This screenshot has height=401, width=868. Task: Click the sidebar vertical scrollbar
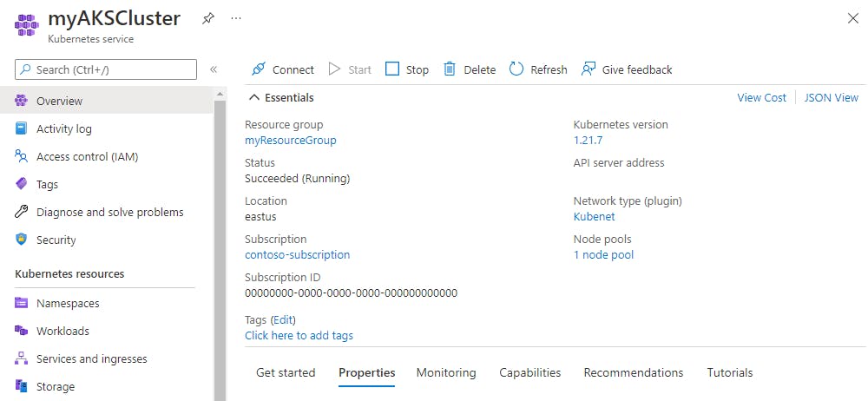(x=220, y=250)
